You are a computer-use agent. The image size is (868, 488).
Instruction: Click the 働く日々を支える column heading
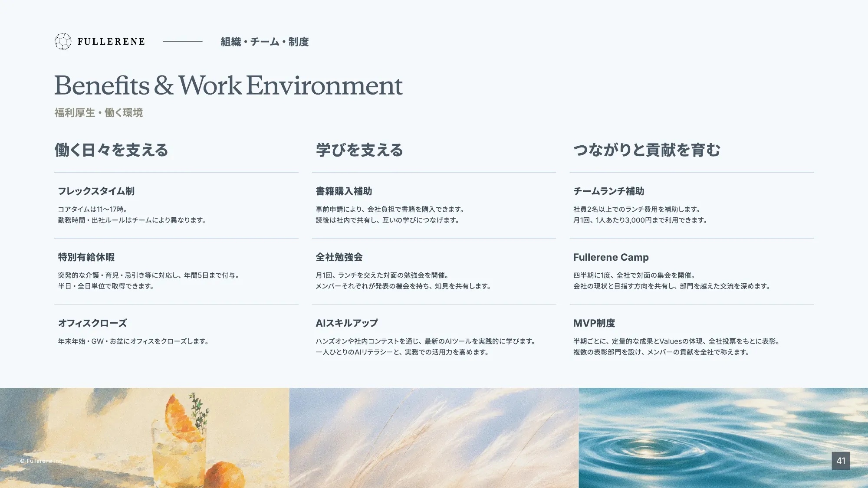111,150
